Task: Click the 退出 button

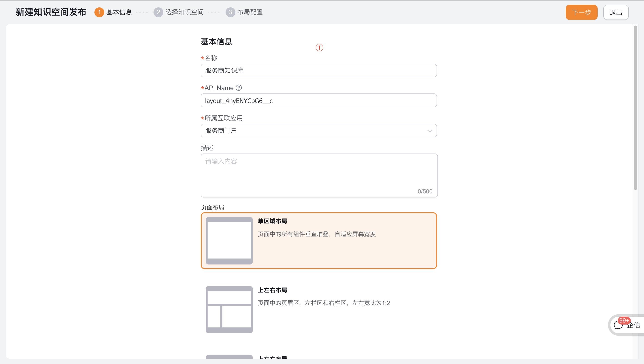Action: tap(616, 12)
